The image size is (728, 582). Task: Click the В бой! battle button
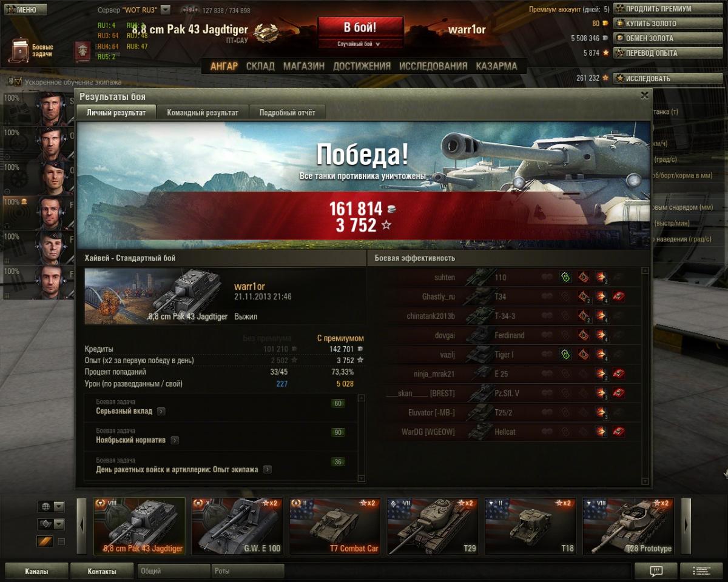(x=360, y=28)
